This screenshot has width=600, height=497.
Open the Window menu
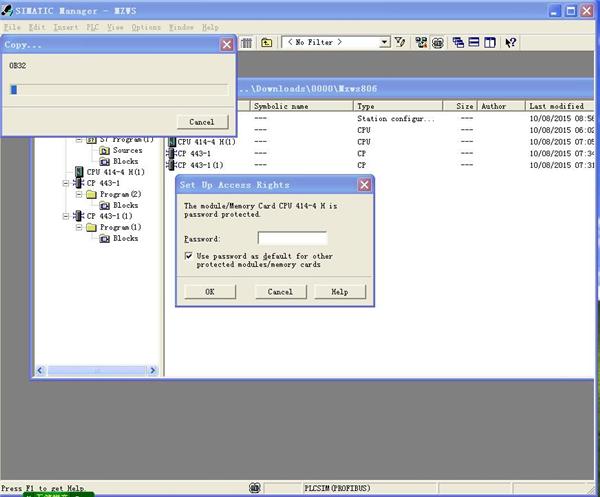tap(181, 27)
